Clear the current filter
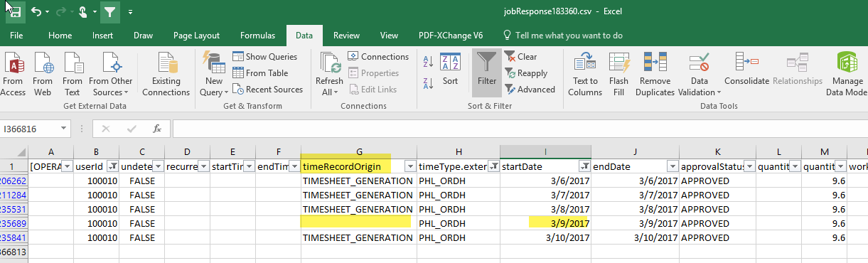Image resolution: width=868 pixels, height=263 pixels. [x=521, y=57]
